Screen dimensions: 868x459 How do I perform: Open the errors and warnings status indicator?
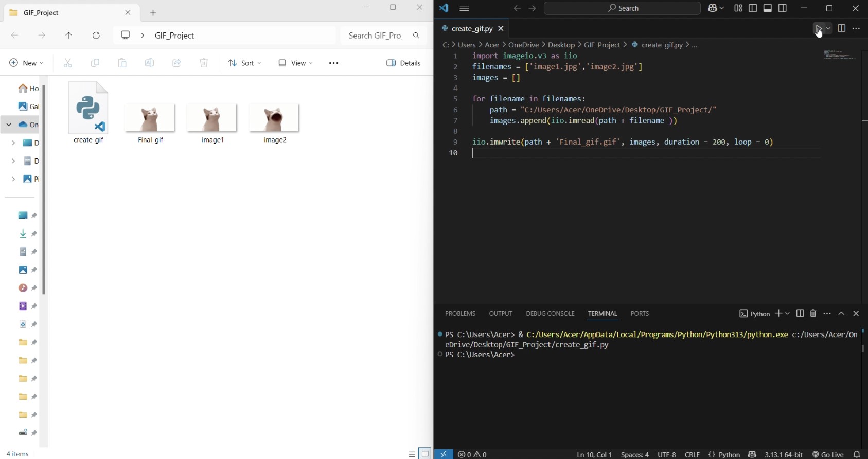click(472, 454)
